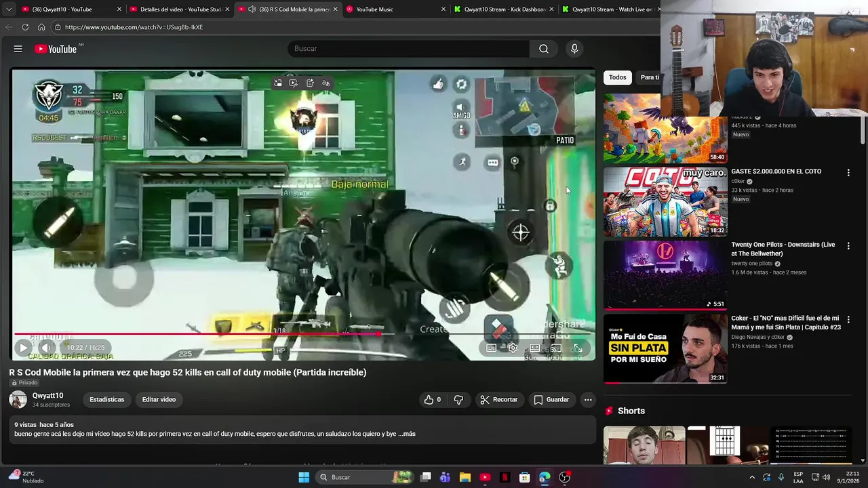
Task: Open the options menu for Twenty One Pilots Downstairs
Action: coord(848,246)
